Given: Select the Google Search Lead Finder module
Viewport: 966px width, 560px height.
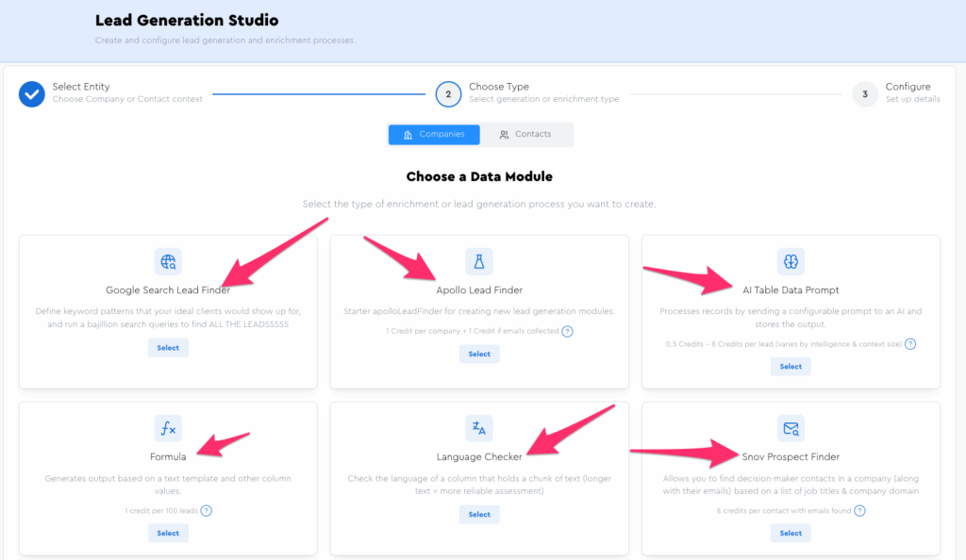Looking at the screenshot, I should (168, 348).
